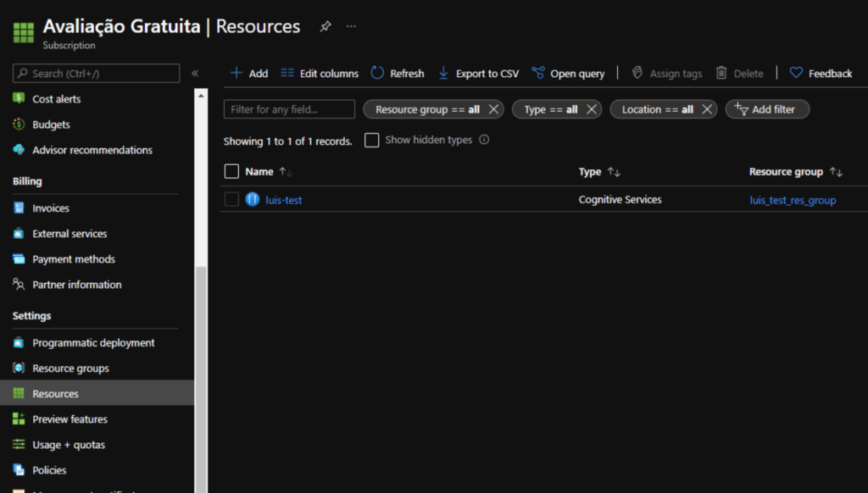Image resolution: width=868 pixels, height=493 pixels.
Task: Enable Show hidden types checkbox
Action: (x=371, y=141)
